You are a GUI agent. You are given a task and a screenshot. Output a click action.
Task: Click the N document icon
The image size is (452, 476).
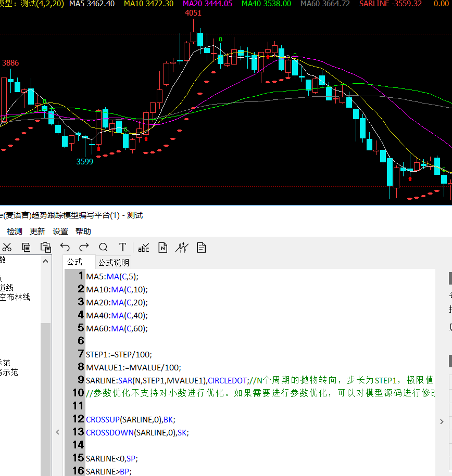(x=163, y=248)
